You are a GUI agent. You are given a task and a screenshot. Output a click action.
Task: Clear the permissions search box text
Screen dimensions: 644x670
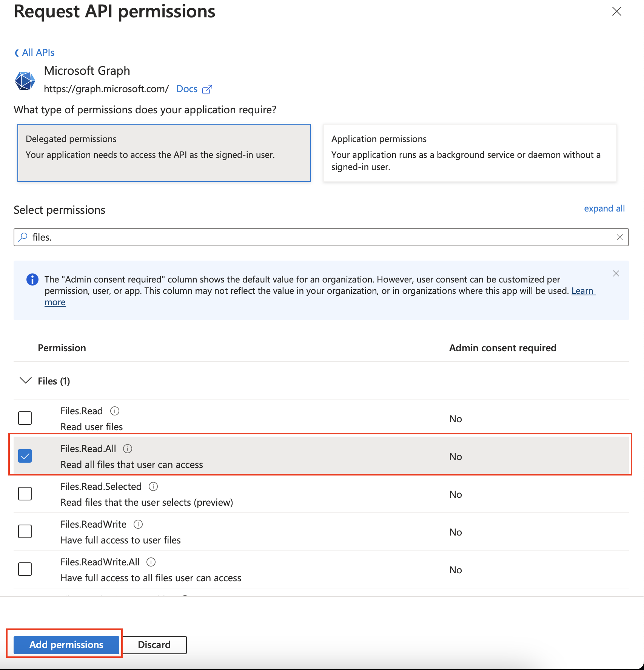pos(619,237)
